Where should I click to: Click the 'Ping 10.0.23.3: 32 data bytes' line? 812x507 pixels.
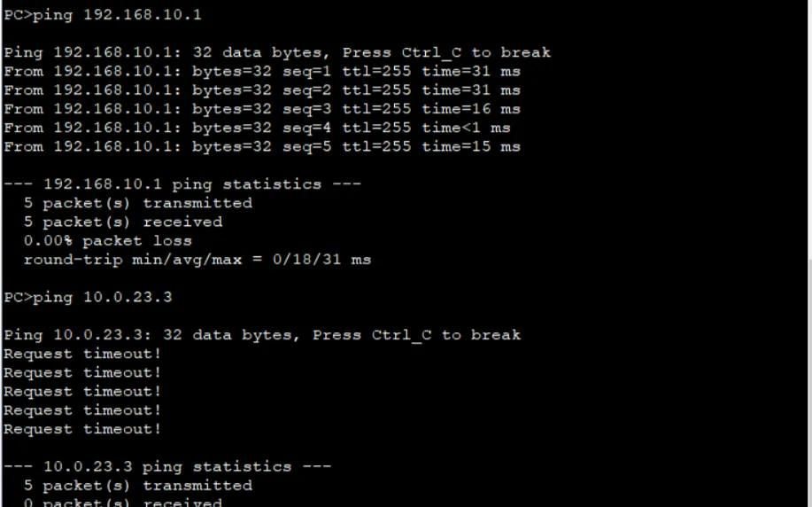pos(262,335)
